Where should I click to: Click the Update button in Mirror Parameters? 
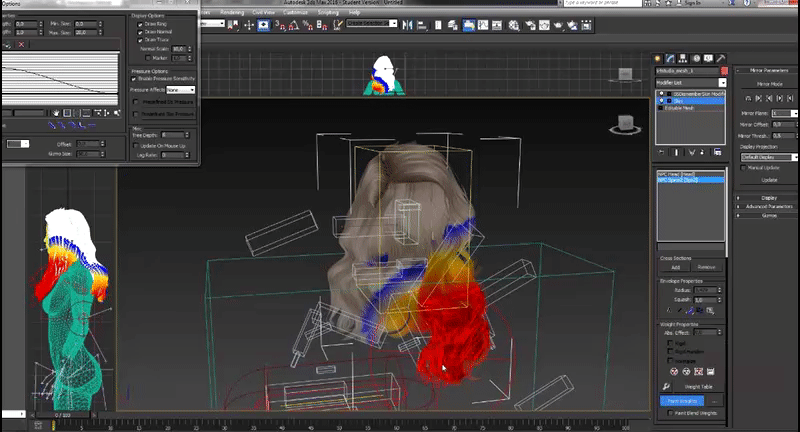(x=769, y=180)
